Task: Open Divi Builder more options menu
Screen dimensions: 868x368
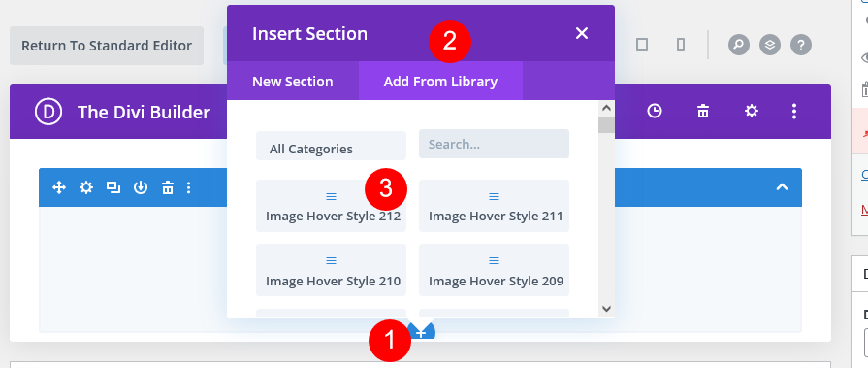Action: click(x=794, y=112)
